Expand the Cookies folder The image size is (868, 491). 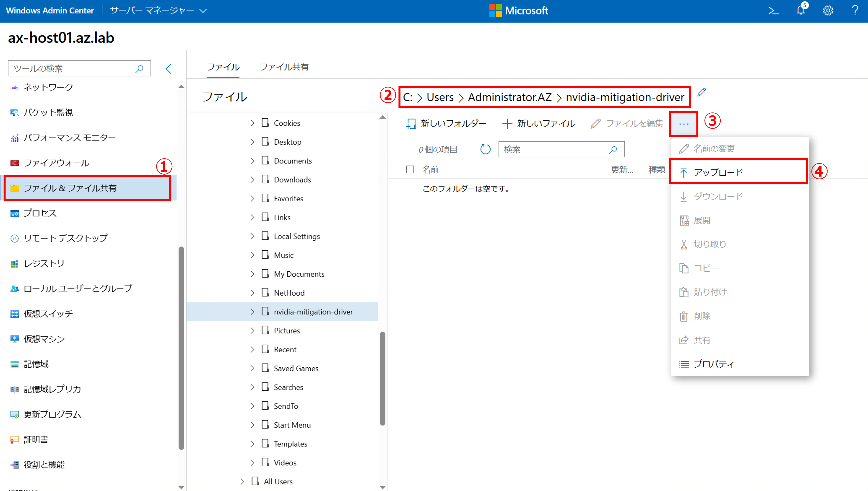coord(252,123)
